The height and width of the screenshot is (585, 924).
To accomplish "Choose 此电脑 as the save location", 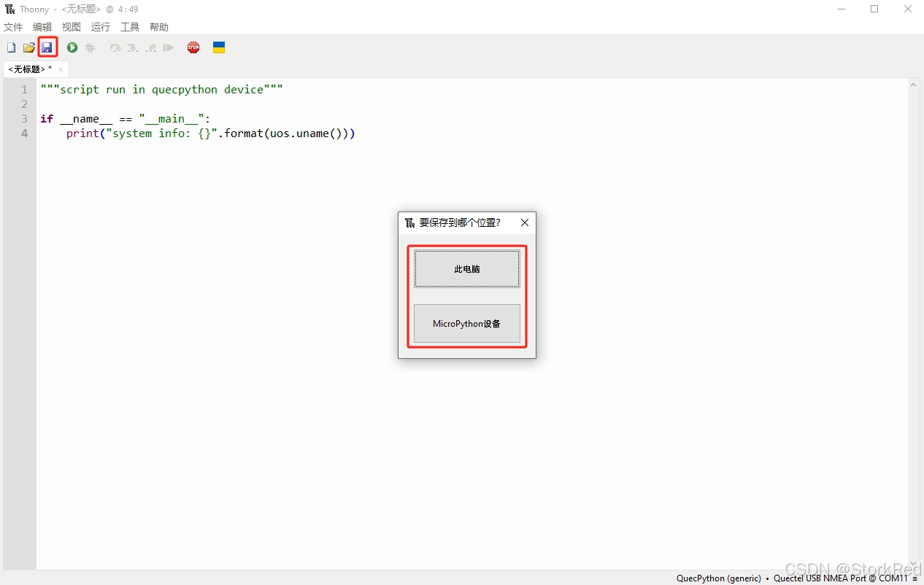I will pos(467,268).
